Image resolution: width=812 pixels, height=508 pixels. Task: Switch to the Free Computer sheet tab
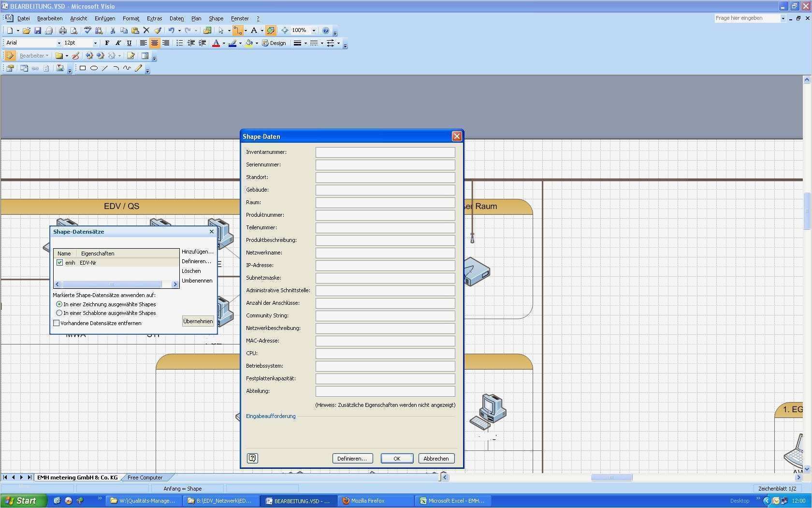tap(145, 478)
